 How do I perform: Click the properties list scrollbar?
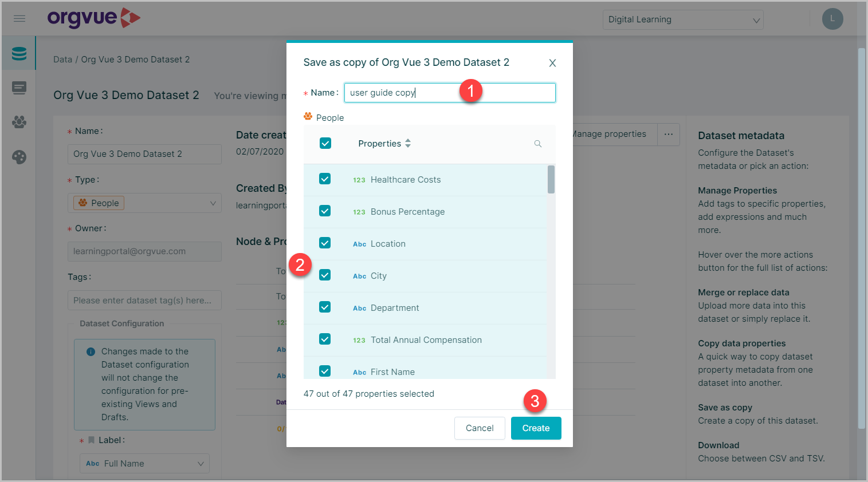pos(551,180)
